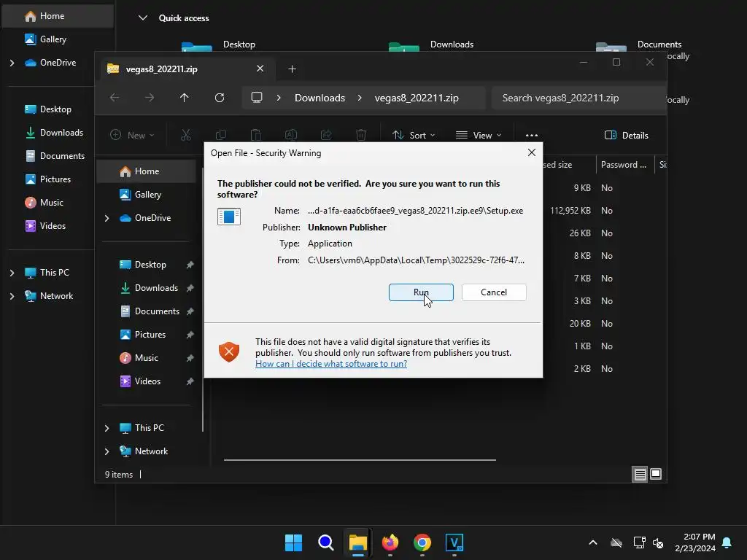Click the Delete trash icon
Screen dimensions: 747x560
click(361, 135)
